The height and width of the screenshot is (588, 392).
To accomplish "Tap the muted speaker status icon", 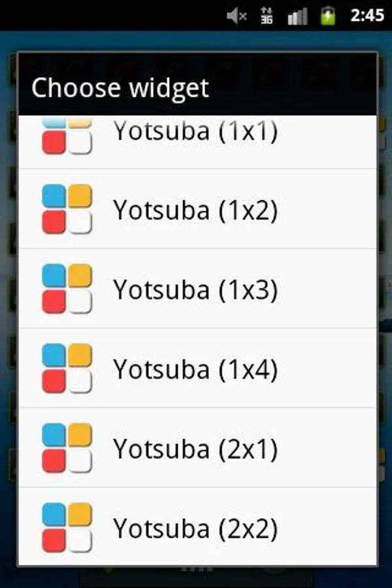I will point(237,16).
